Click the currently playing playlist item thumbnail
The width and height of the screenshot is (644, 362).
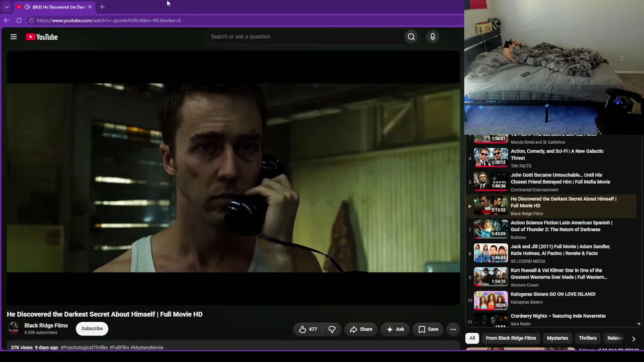[x=491, y=205]
